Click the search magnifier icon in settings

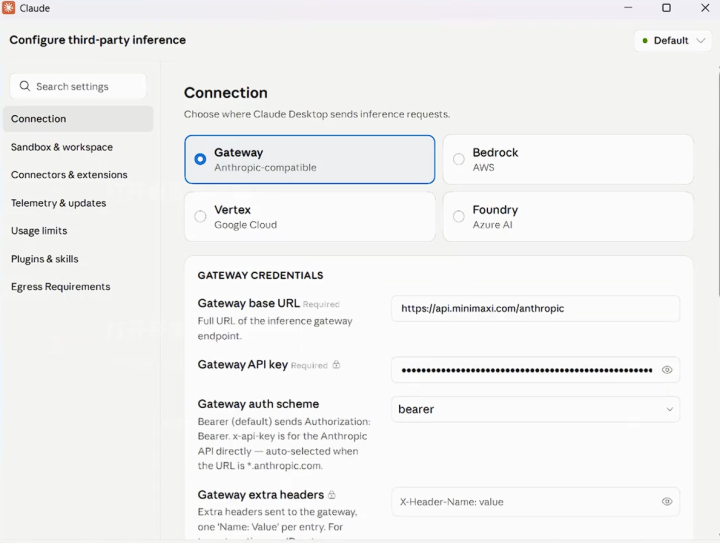(25, 86)
